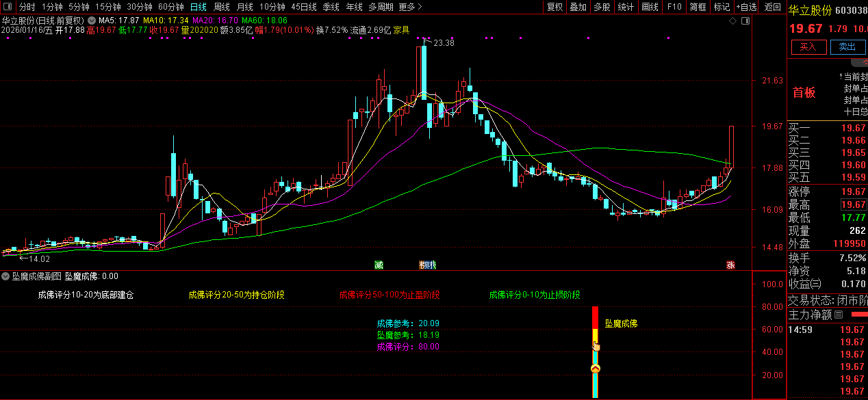Switch to 月线 monthly chart
This screenshot has height=400, width=868.
[x=245, y=7]
